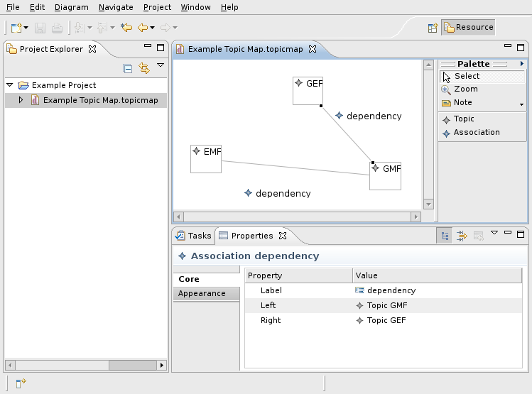This screenshot has width=532, height=394.
Task: Click the diagram horizontal scroll right arrow
Action: 416,217
